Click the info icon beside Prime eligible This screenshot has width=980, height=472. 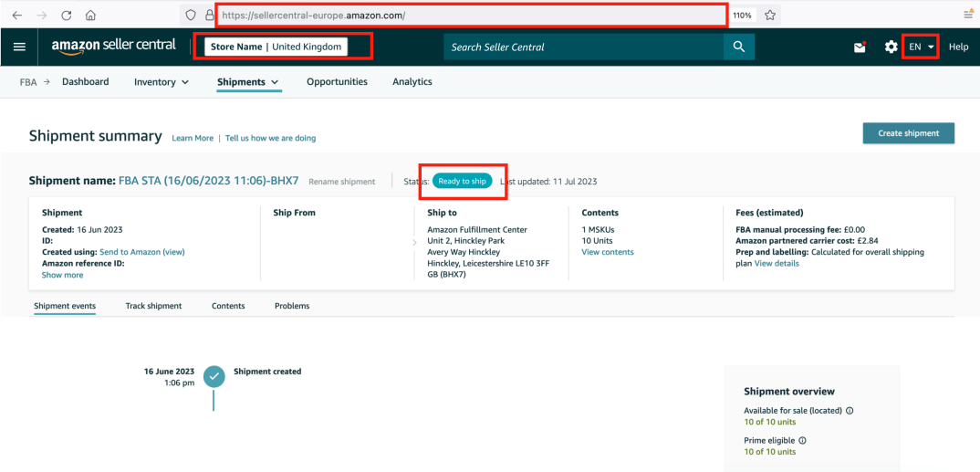click(802, 440)
